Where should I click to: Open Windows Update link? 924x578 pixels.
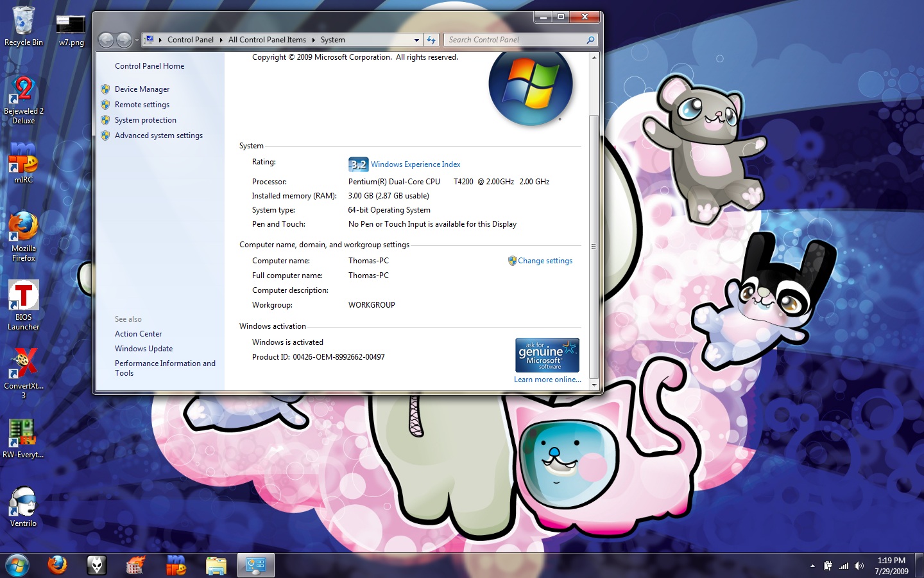click(144, 349)
